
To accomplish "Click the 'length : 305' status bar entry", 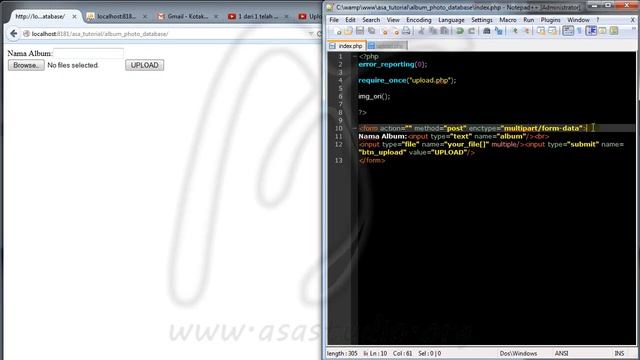I will point(342,353).
